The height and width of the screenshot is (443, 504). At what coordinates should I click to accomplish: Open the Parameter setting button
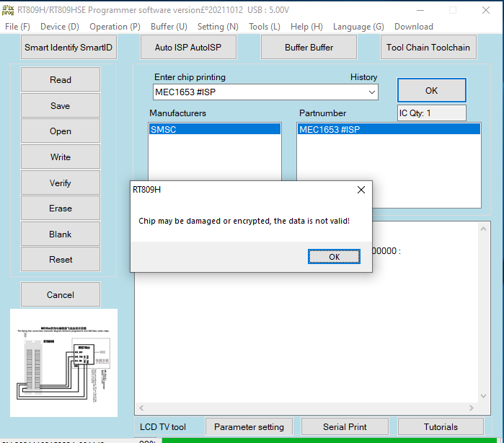[249, 427]
